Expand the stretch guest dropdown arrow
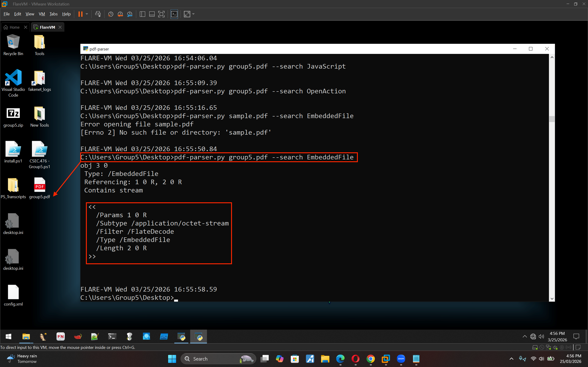This screenshot has width=588, height=367. (x=193, y=14)
